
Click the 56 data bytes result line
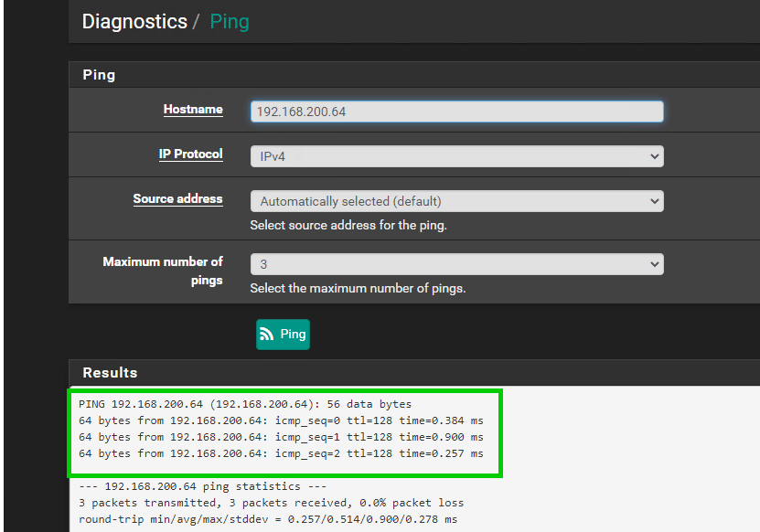click(x=245, y=404)
